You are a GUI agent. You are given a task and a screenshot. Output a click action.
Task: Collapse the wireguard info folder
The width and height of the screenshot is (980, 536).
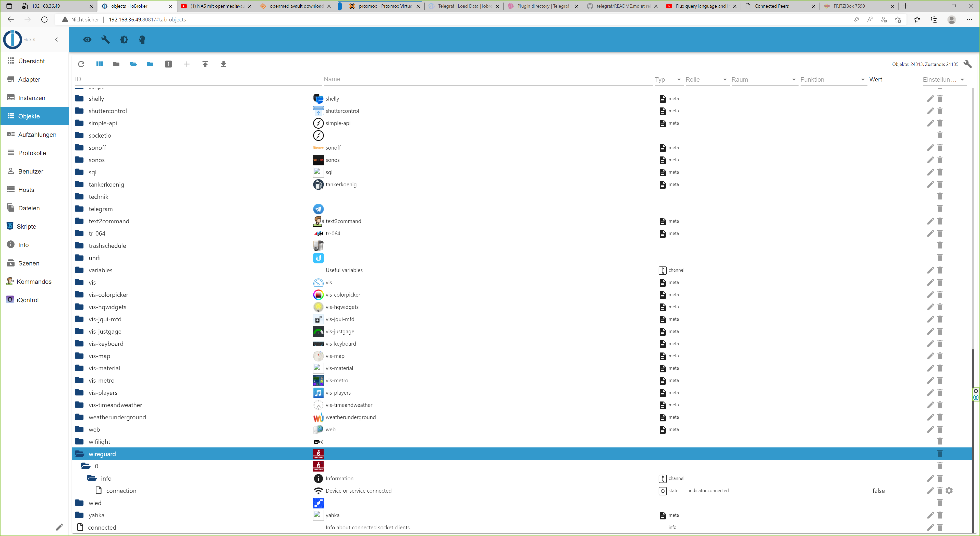[92, 479]
